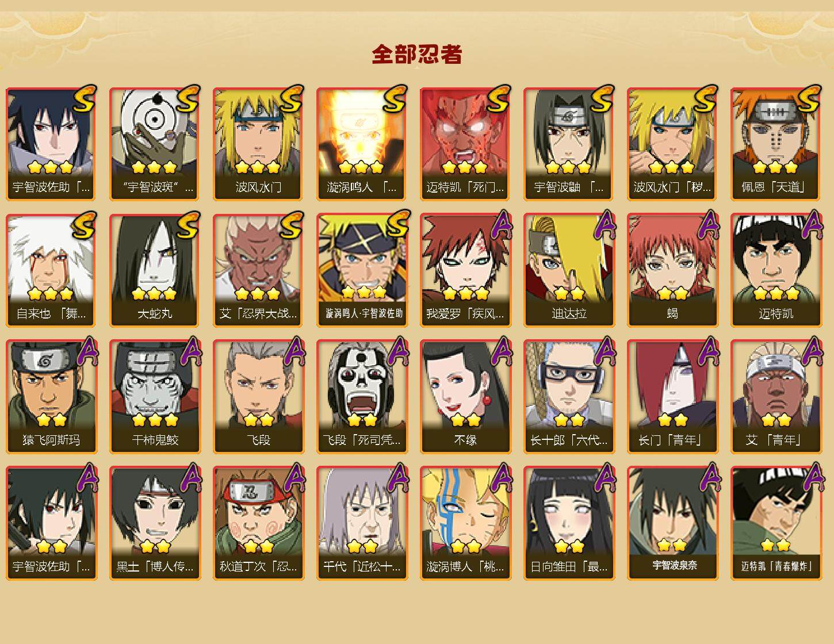Open the 不缘 character card
834x644 pixels.
[x=465, y=397]
